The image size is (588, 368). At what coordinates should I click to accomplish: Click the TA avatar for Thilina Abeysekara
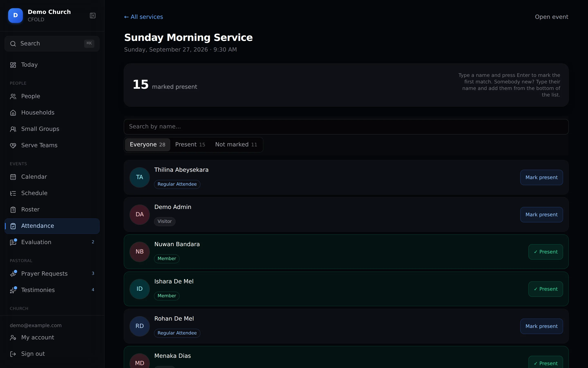[139, 177]
